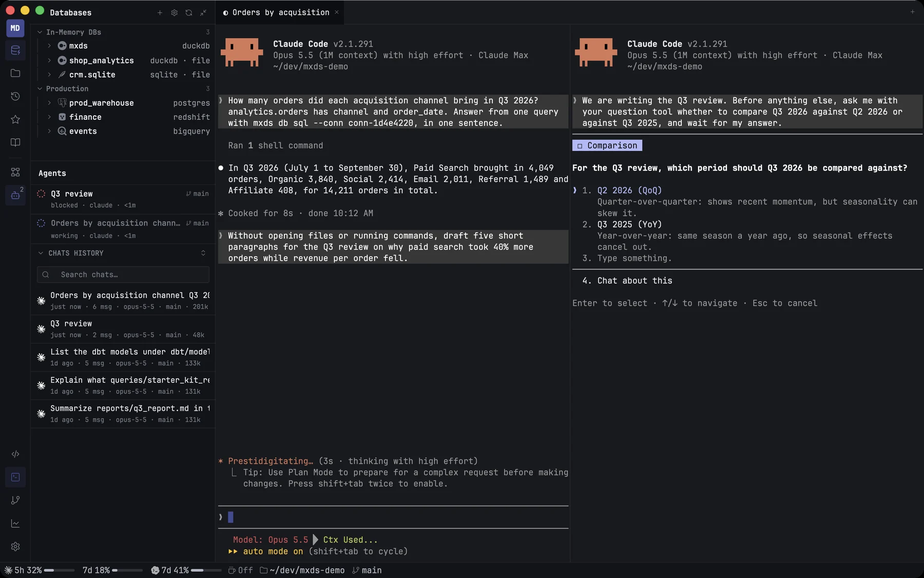Expand the shop_analytics database node
This screenshot has width=924, height=578.
click(49, 60)
